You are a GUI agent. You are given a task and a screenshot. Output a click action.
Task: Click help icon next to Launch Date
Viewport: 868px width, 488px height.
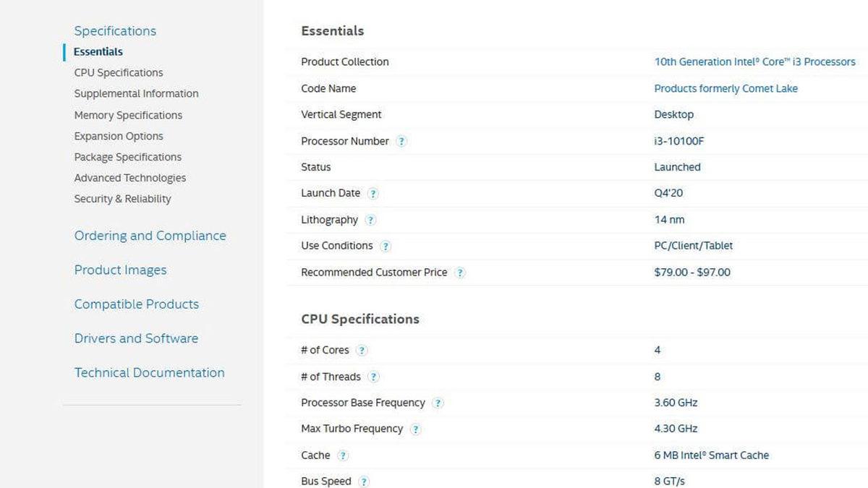tap(373, 194)
